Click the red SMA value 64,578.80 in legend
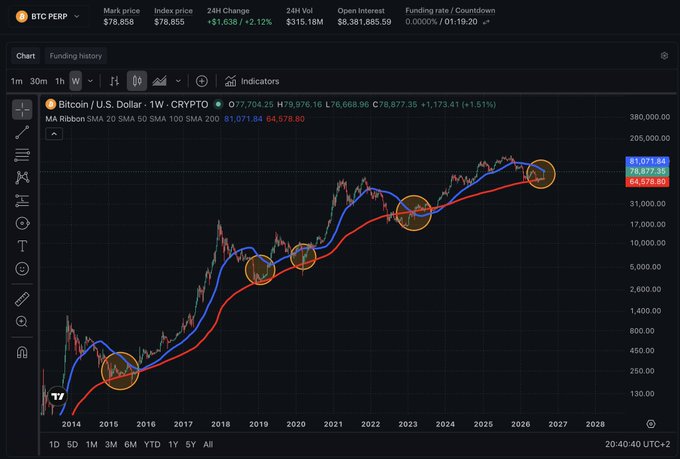 [285, 119]
